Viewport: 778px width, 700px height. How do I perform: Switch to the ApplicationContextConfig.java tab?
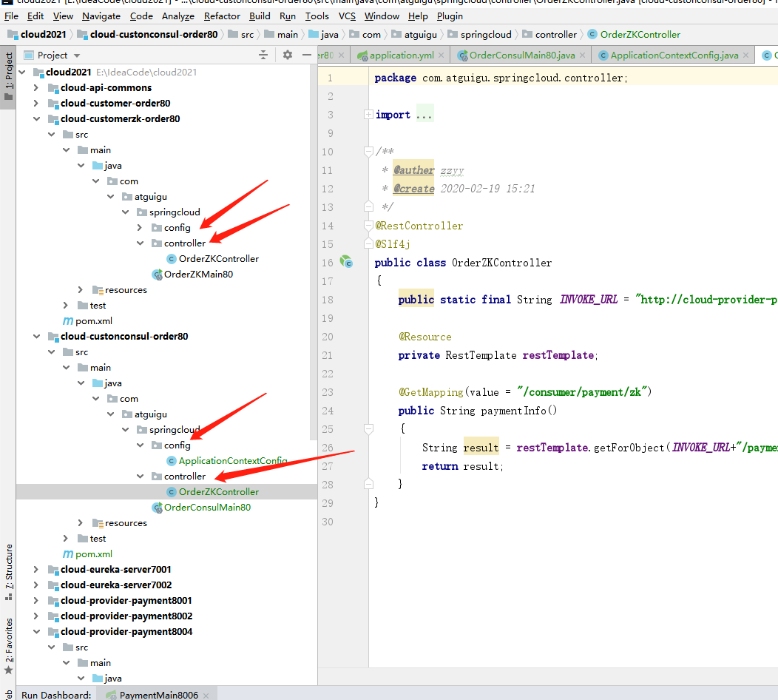click(x=674, y=55)
